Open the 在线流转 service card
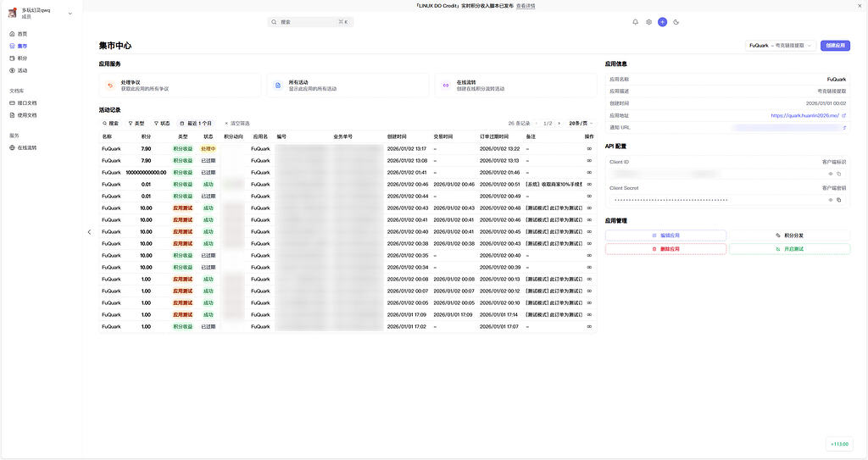The height and width of the screenshot is (460, 868). pos(515,86)
